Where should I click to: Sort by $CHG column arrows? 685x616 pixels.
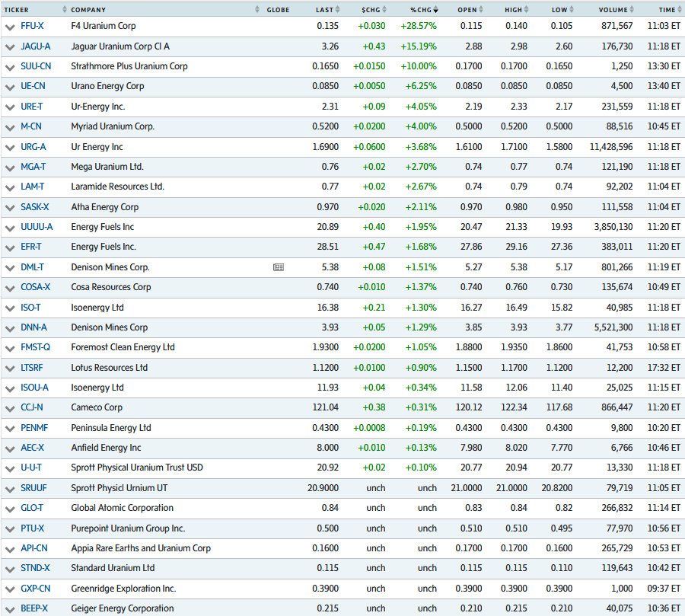(384, 10)
